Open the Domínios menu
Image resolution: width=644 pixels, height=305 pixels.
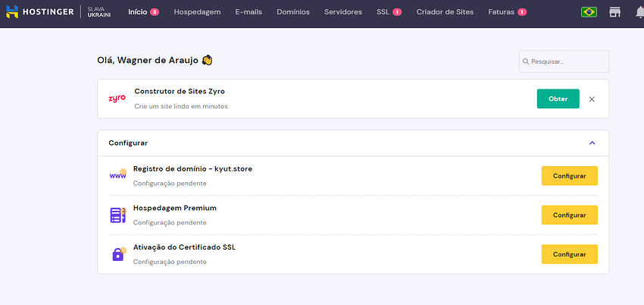pyautogui.click(x=293, y=12)
